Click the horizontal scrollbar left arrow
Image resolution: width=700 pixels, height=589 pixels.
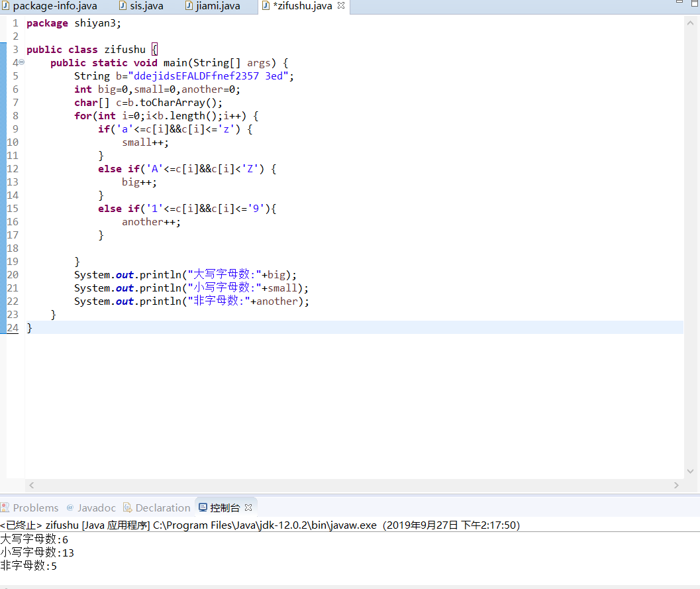31,485
